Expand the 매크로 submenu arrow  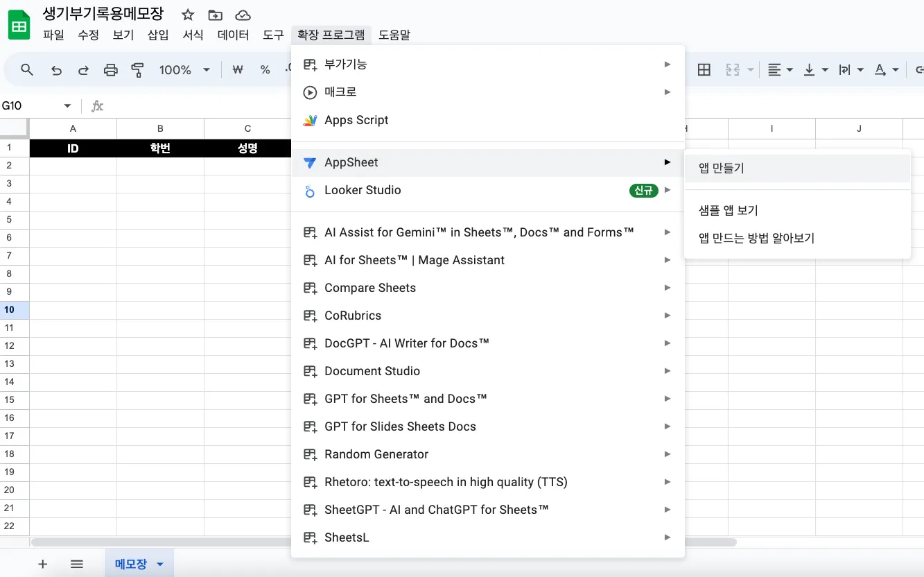(x=668, y=92)
